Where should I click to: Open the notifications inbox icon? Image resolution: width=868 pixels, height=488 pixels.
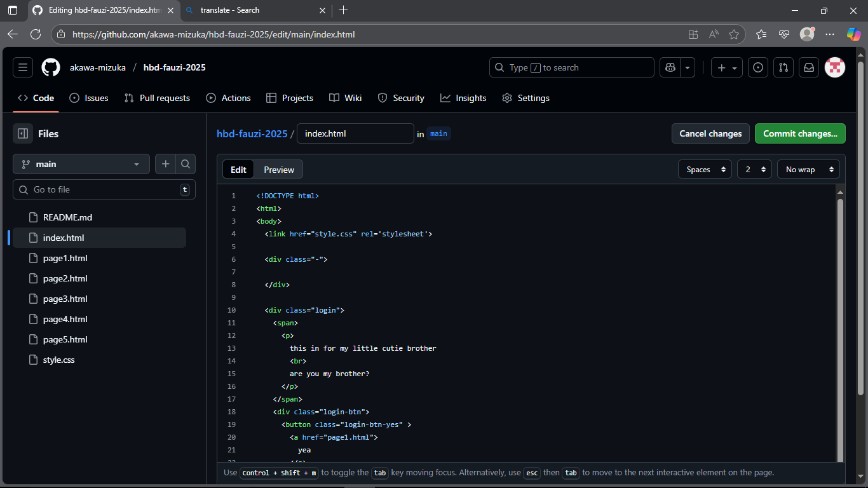[809, 67]
